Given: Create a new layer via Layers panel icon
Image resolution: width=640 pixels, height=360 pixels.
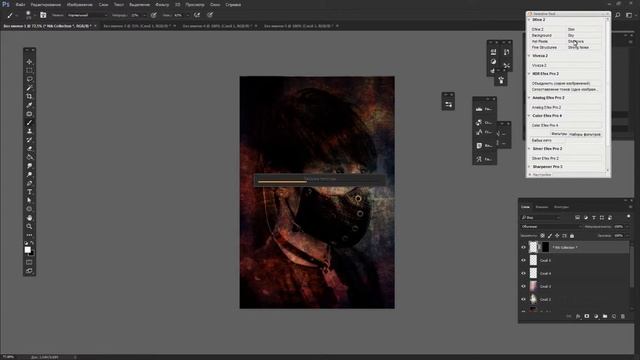Looking at the screenshot, I should [x=613, y=316].
